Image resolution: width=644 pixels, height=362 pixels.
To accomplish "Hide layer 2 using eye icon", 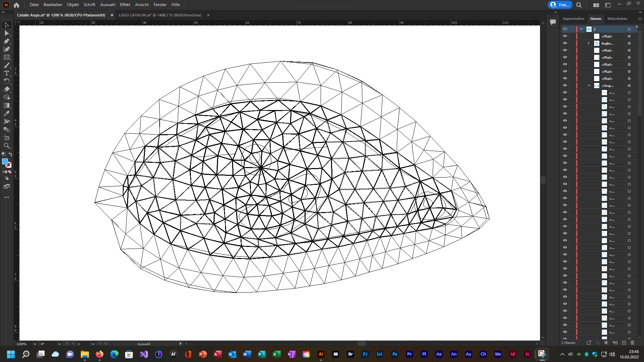I will point(565,29).
